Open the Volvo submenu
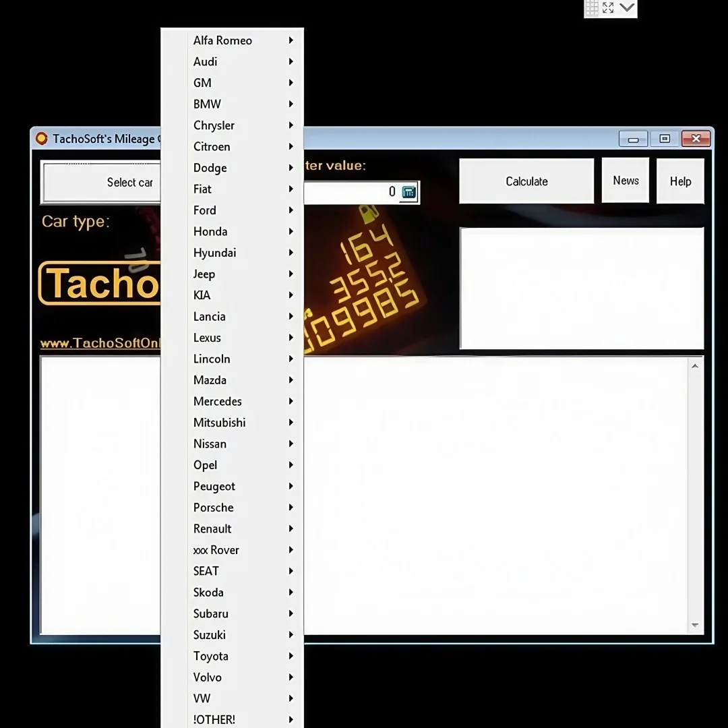 [232, 678]
